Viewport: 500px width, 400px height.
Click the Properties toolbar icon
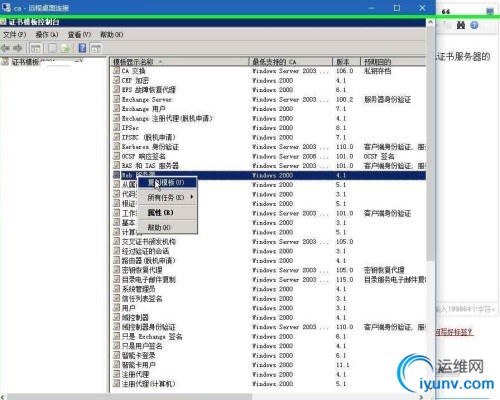tap(52, 48)
